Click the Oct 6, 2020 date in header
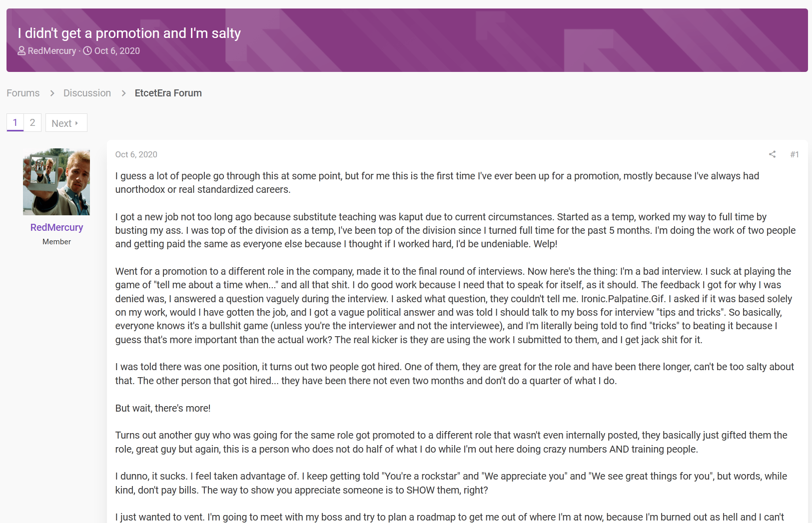This screenshot has height=523, width=812. point(117,51)
